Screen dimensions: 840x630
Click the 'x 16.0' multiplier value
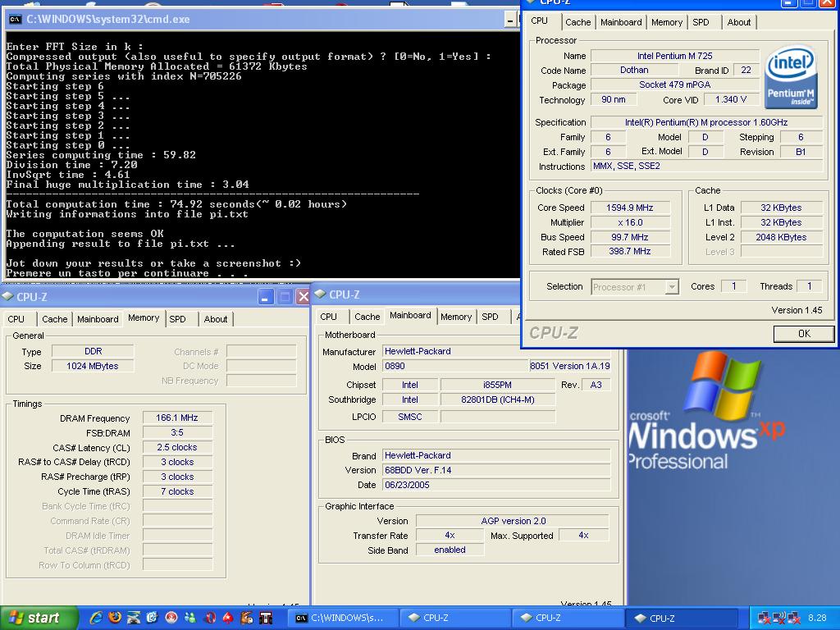pyautogui.click(x=630, y=222)
